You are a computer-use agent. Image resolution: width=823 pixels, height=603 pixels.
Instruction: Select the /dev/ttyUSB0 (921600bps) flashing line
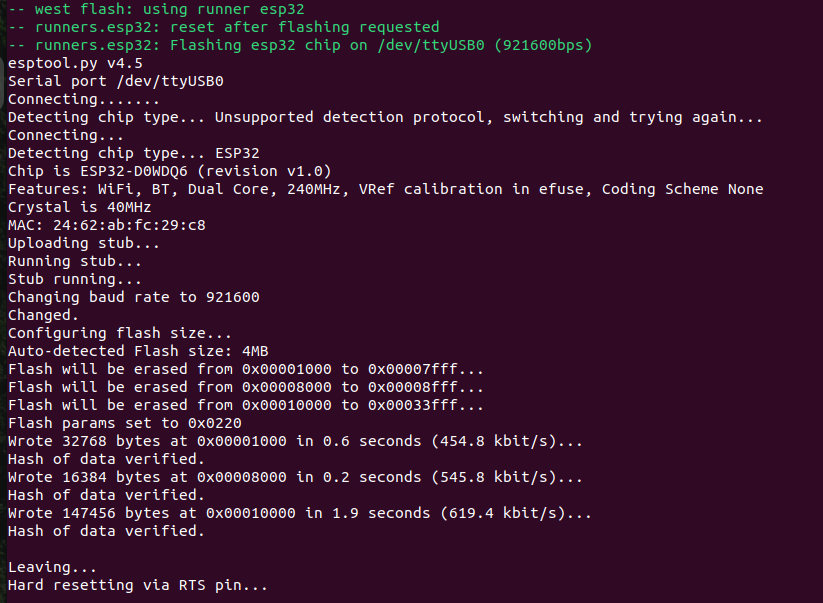click(x=300, y=45)
